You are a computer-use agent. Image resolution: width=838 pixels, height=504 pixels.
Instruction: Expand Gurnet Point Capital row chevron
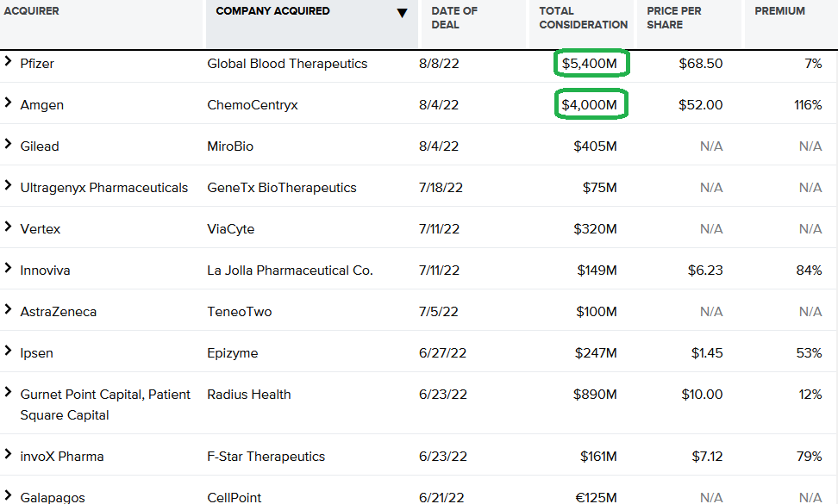(8, 392)
